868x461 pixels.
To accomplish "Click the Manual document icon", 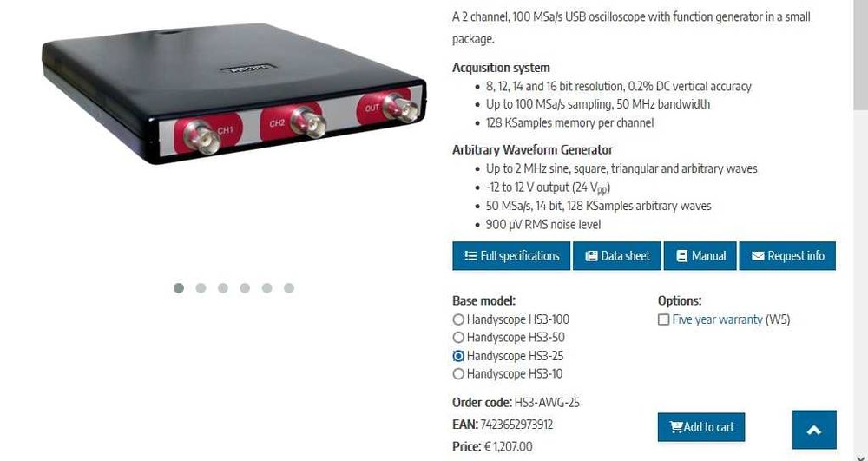I will point(682,256).
